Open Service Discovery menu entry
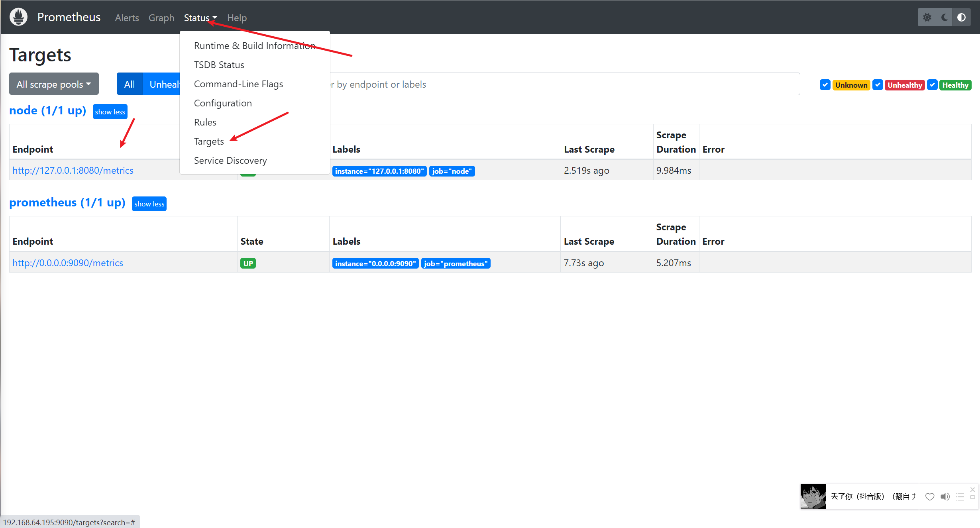This screenshot has height=528, width=980. 230,161
